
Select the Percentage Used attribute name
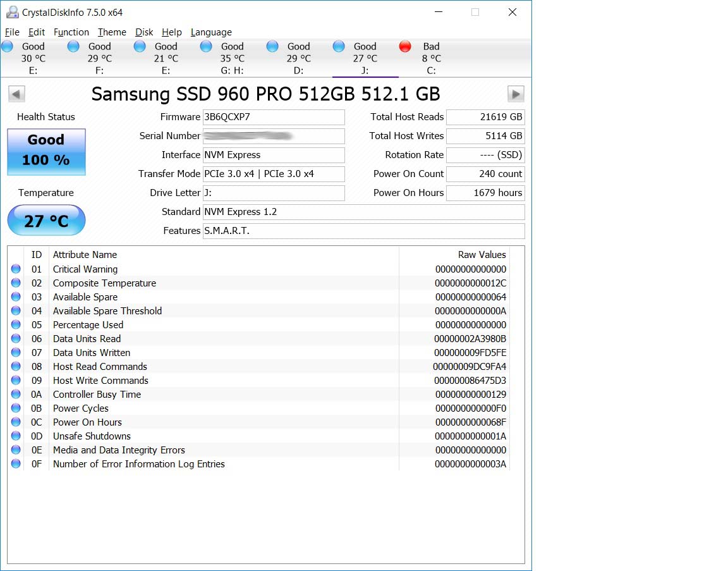click(88, 325)
